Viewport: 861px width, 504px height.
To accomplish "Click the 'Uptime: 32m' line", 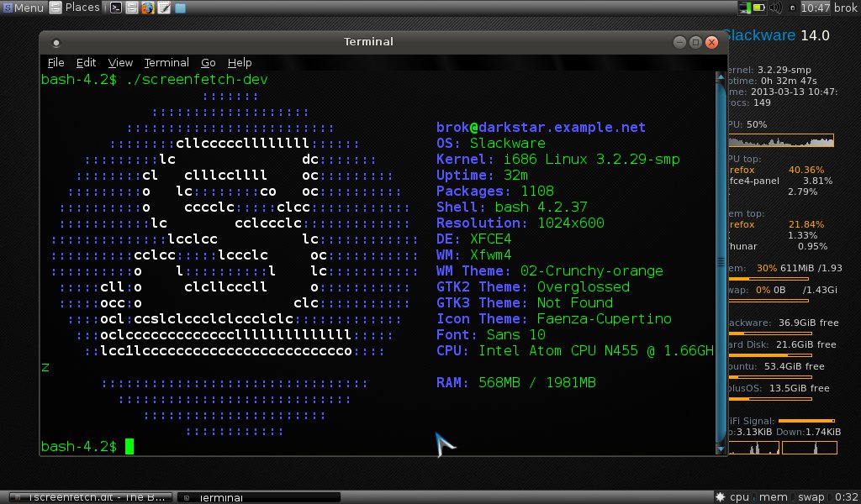I will pyautogui.click(x=482, y=175).
